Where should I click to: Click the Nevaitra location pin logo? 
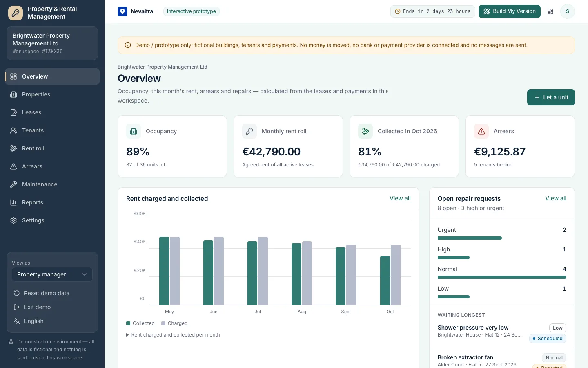click(122, 11)
